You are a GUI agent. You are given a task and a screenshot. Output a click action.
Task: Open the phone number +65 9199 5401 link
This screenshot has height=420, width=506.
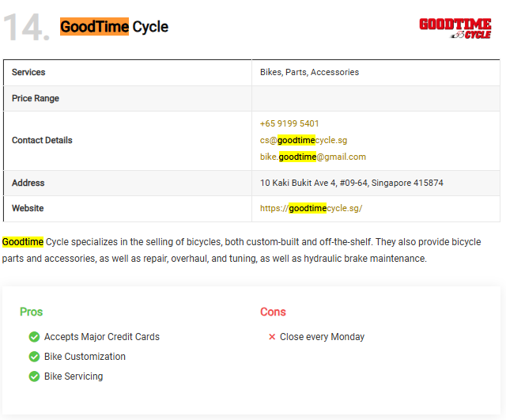pyautogui.click(x=289, y=123)
